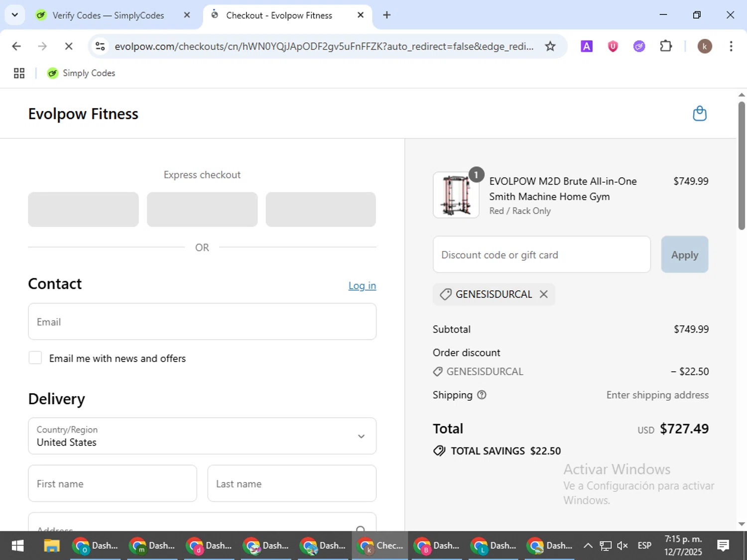Check Email me with news and offers
This screenshot has height=560, width=747.
(x=35, y=358)
